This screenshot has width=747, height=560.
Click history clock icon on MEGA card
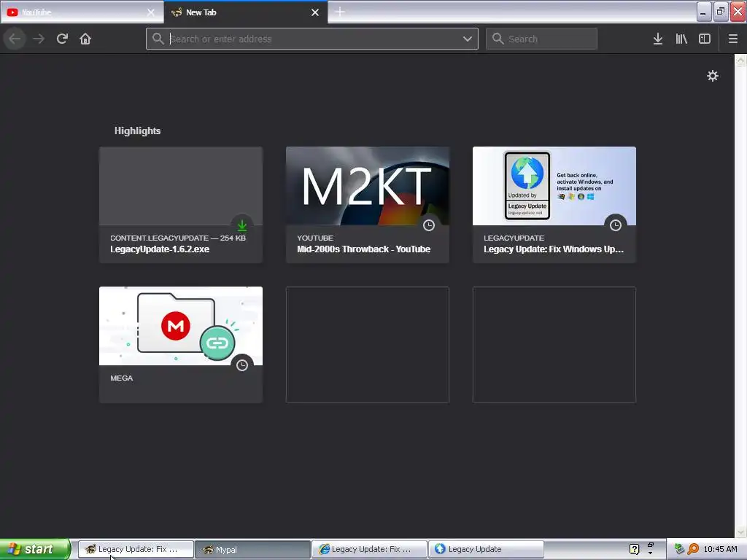point(242,365)
